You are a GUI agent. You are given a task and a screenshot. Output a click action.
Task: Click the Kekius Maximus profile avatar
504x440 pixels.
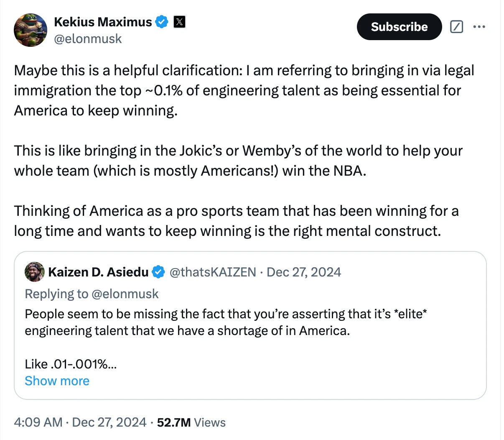31,30
